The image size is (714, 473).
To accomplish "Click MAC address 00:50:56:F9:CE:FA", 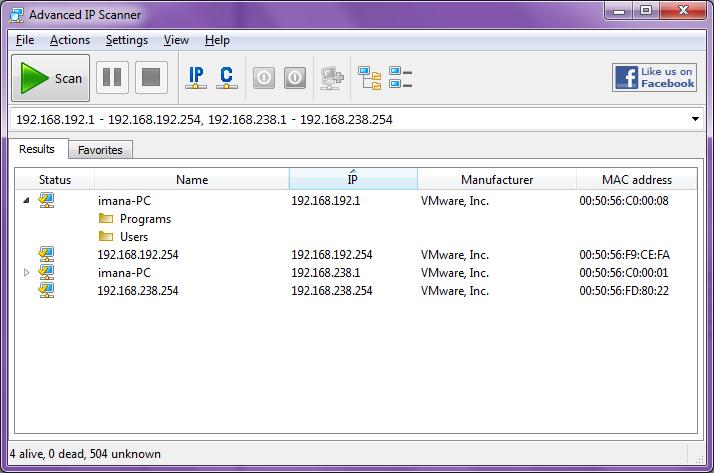I will pos(624,254).
